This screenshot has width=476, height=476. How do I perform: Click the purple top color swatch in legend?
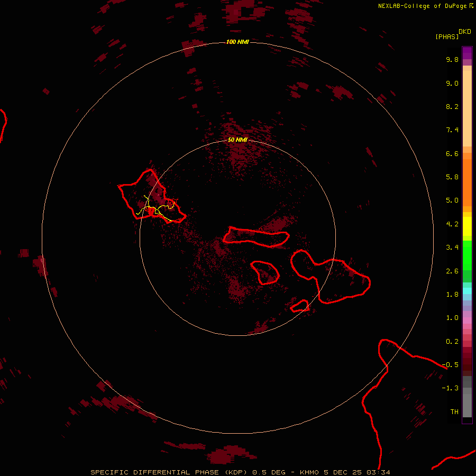click(x=467, y=53)
